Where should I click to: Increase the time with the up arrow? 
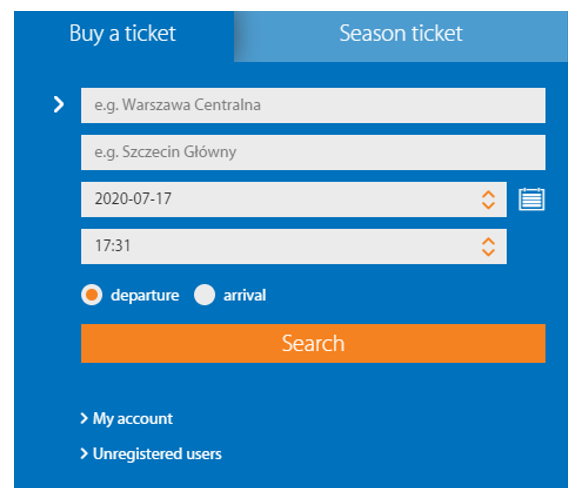pos(488,241)
